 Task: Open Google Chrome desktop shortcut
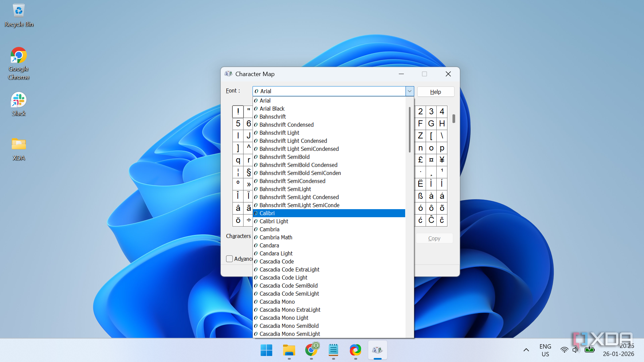pyautogui.click(x=19, y=64)
